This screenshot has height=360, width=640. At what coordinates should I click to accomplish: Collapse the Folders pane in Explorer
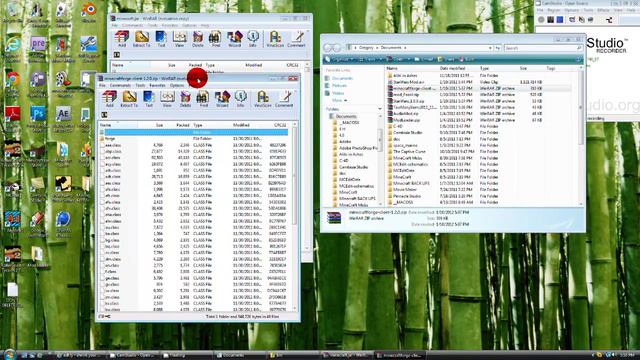pyautogui.click(x=380, y=109)
